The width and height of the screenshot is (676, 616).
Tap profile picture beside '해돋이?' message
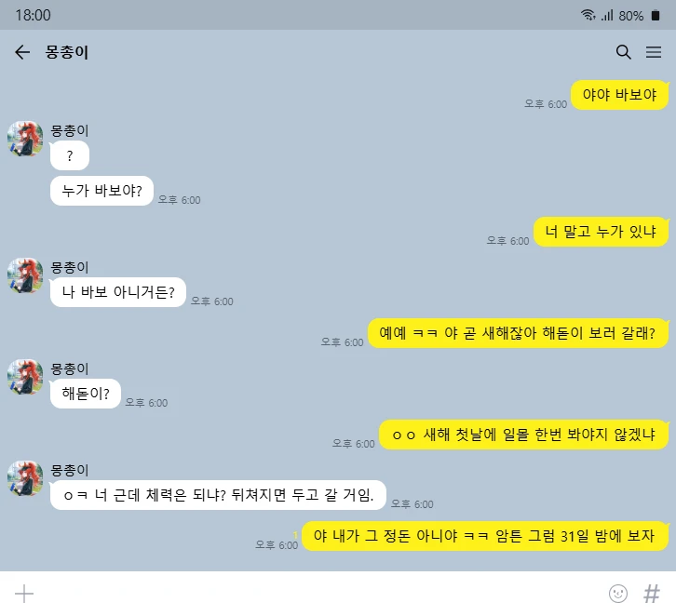25,377
